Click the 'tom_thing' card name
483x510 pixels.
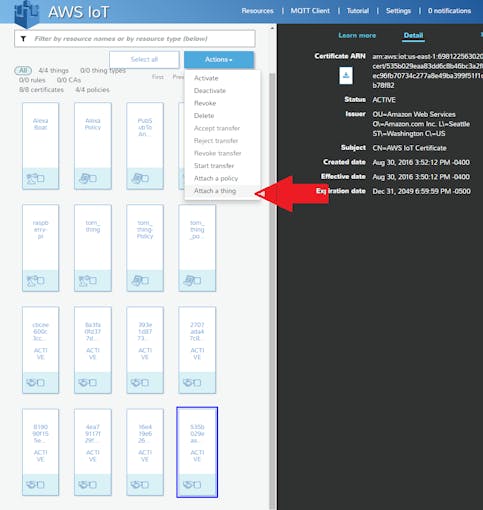93,226
